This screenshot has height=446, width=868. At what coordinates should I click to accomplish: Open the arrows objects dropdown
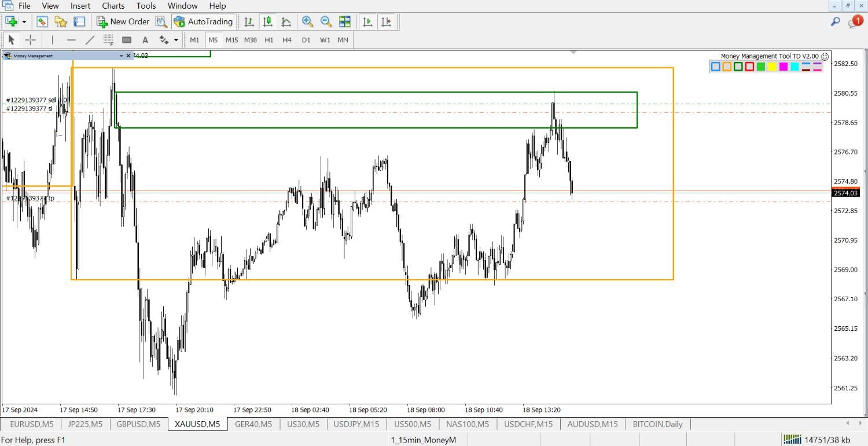176,40
